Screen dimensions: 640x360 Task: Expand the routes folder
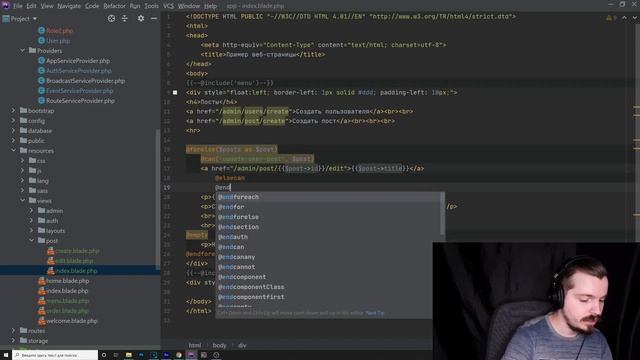(13, 331)
